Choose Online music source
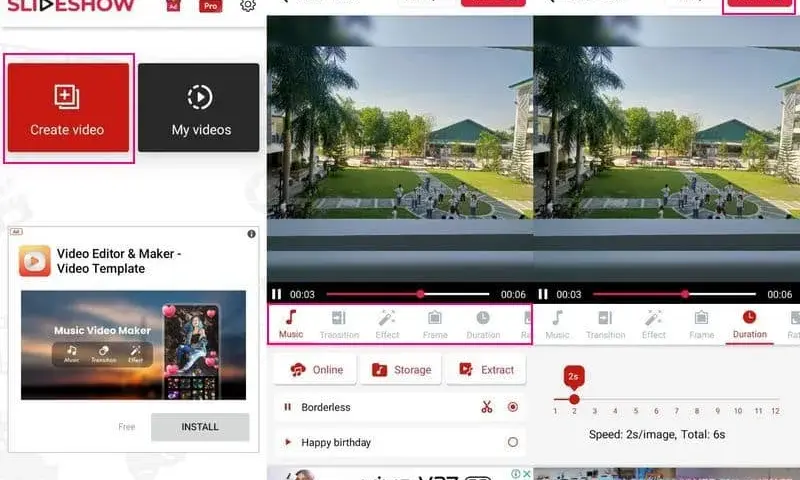Image resolution: width=800 pixels, height=480 pixels. (x=315, y=370)
